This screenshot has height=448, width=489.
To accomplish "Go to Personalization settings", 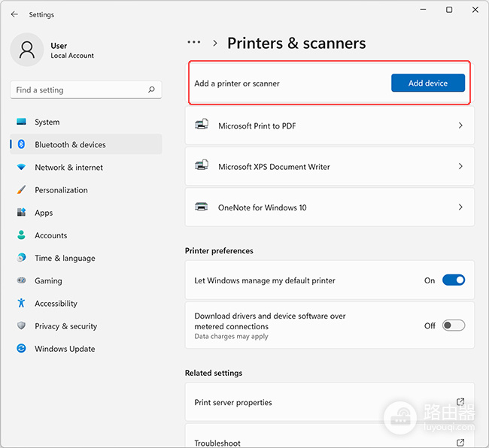I will (86, 190).
